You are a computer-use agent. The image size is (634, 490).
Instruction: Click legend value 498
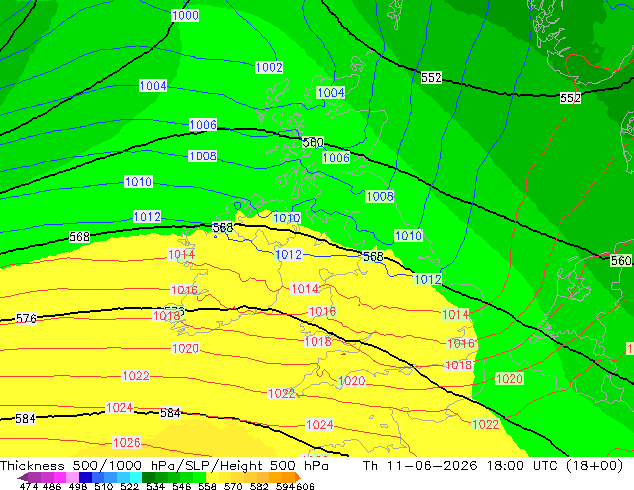tap(78, 486)
